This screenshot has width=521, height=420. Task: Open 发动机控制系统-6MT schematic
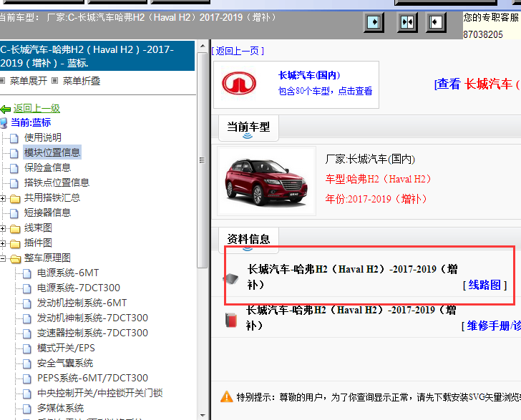tap(82, 303)
